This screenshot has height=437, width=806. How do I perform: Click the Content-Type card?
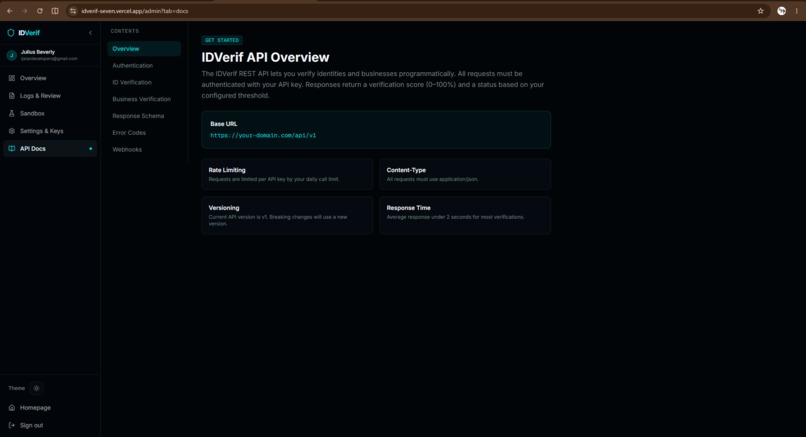[465, 174]
